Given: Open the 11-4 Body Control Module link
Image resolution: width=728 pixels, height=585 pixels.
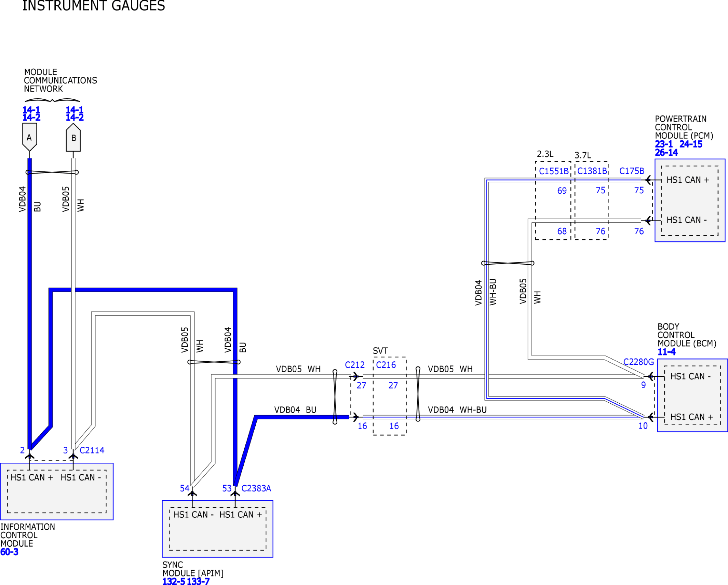Looking at the screenshot, I should (666, 352).
